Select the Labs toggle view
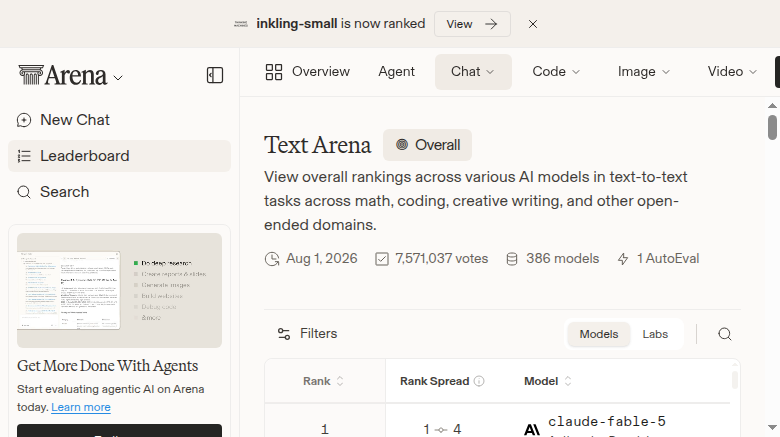 tap(655, 334)
